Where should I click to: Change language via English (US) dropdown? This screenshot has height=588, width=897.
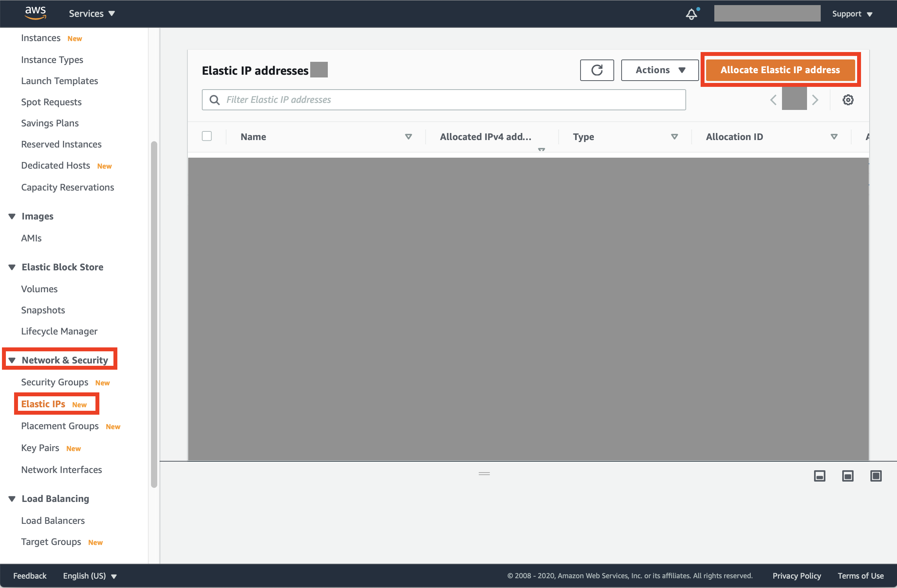click(90, 576)
